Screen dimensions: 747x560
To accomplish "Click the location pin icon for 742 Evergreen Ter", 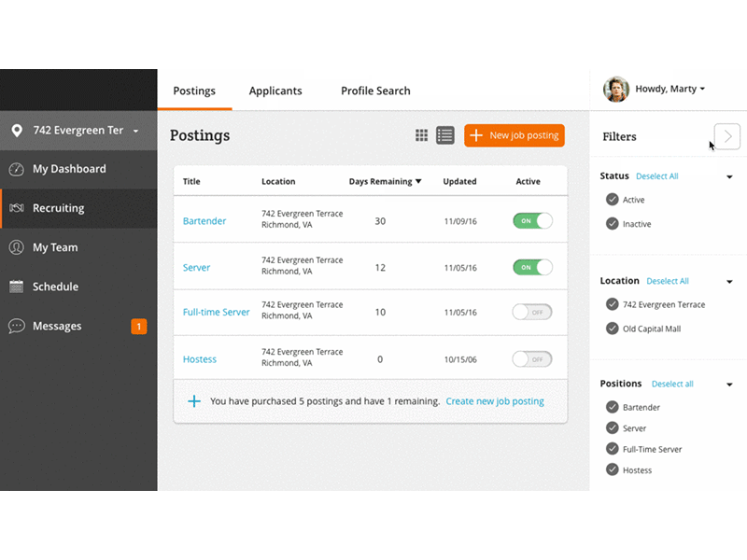I will coord(16,130).
